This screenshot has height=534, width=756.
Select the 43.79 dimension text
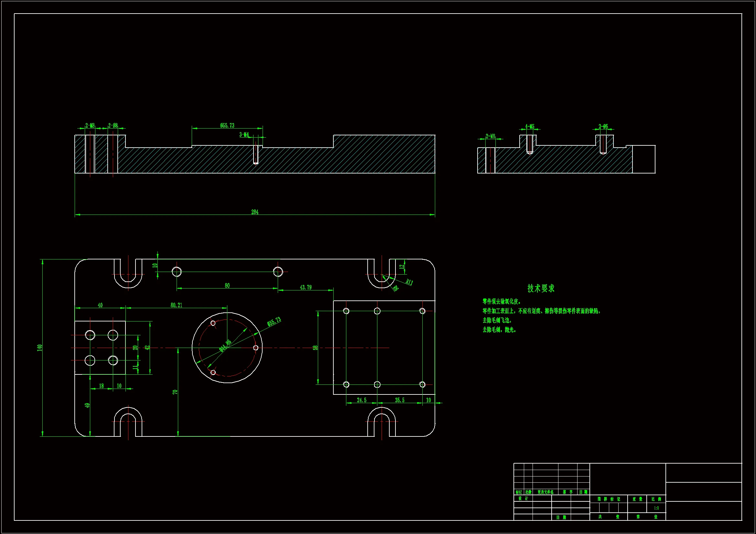(306, 288)
